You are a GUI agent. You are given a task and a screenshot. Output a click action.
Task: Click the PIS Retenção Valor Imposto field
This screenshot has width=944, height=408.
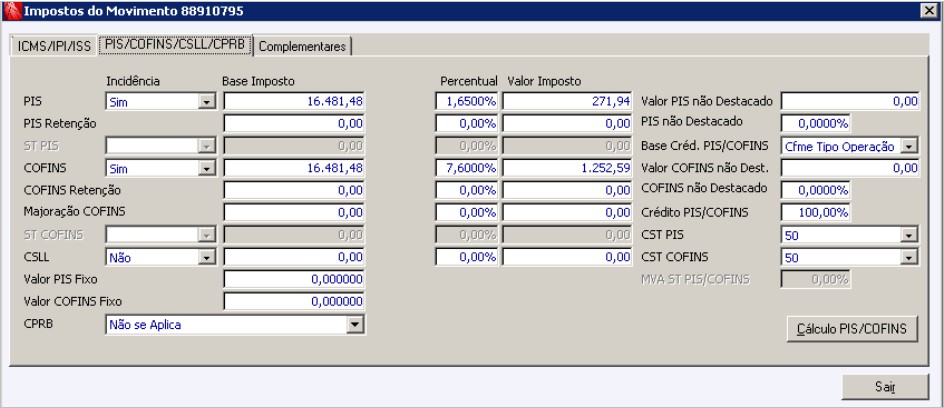pos(568,124)
